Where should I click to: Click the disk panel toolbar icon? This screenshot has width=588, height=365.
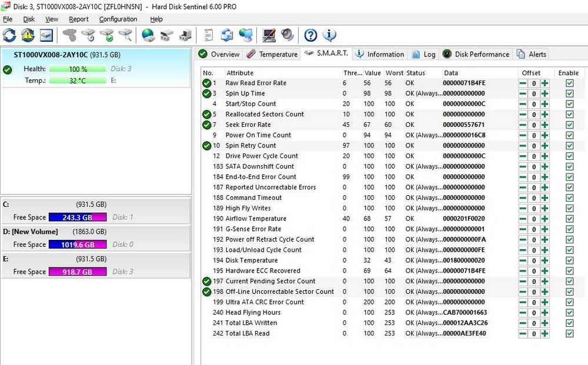coord(46,35)
